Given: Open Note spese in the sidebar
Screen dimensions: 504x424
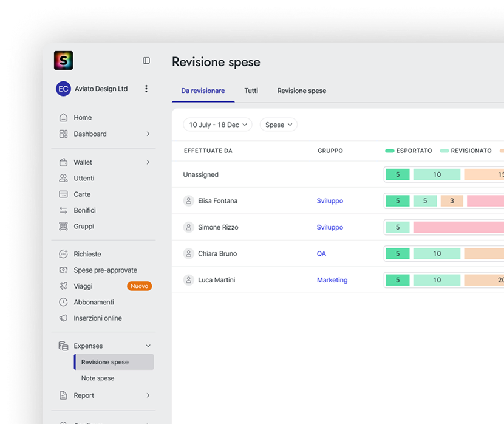Looking at the screenshot, I should coord(98,378).
